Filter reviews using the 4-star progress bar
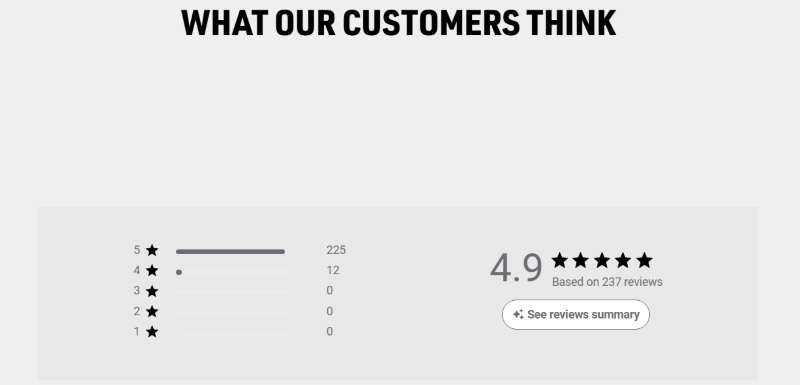 coord(233,272)
